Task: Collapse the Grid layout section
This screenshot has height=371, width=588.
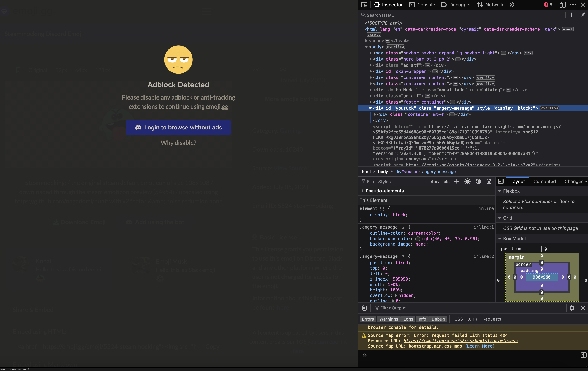Action: tap(500, 218)
